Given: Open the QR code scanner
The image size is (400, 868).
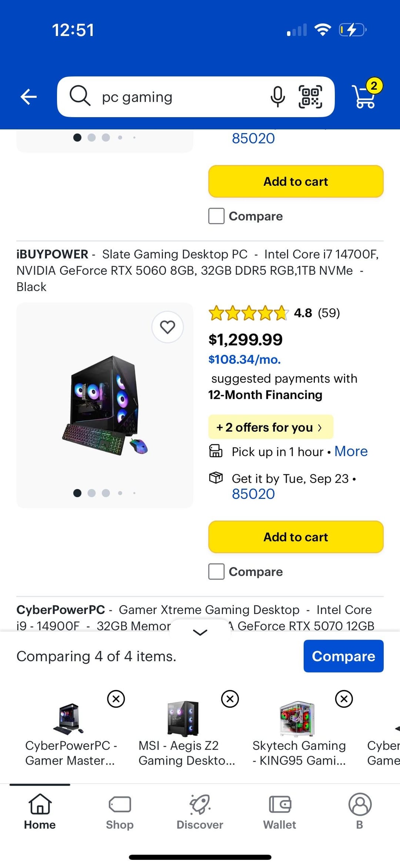Looking at the screenshot, I should [310, 97].
